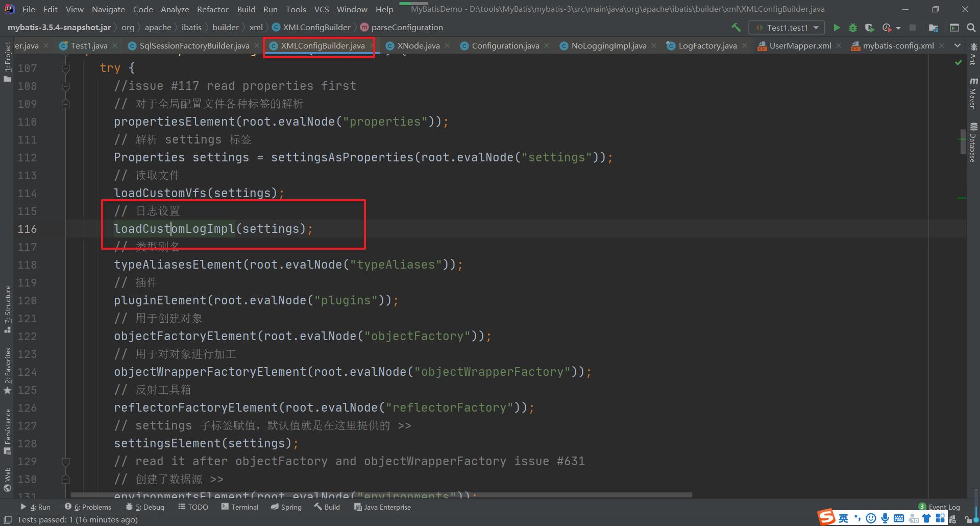This screenshot has height=526, width=980.
Task: Click the Sogou toolbox grid icon
Action: [940, 518]
